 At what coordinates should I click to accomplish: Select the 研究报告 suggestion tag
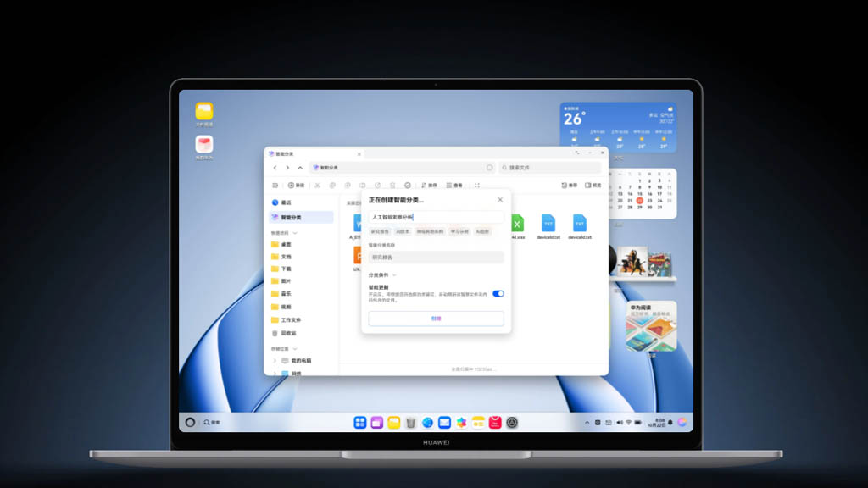(381, 232)
